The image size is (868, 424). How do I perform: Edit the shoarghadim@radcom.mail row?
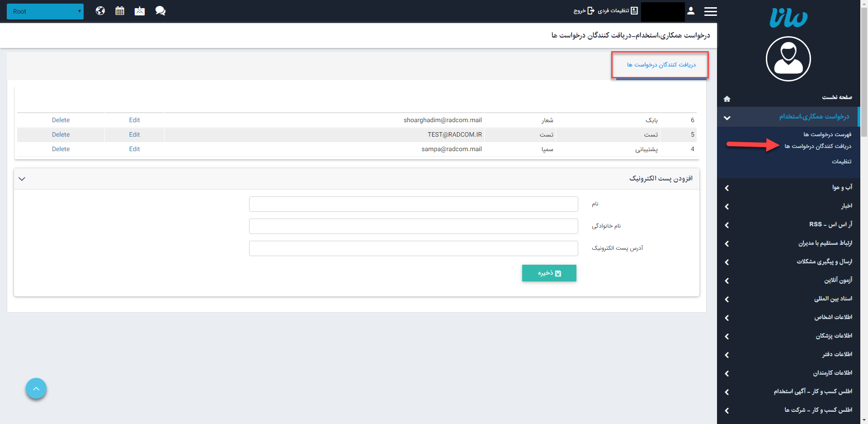pyautogui.click(x=134, y=120)
